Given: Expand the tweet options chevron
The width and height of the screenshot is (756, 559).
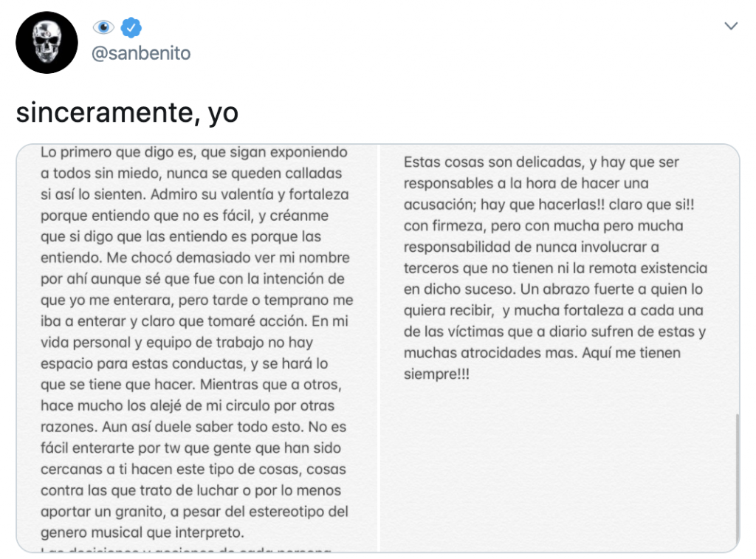Looking at the screenshot, I should click(731, 27).
